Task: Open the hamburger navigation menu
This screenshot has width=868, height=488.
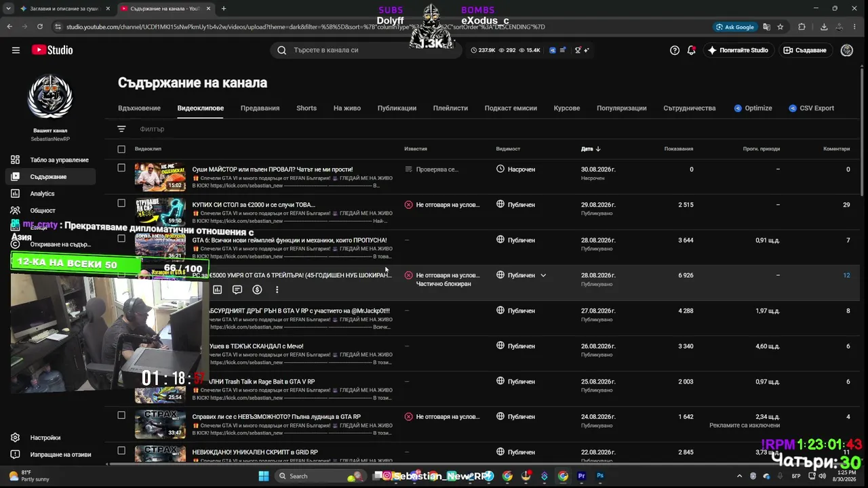Action: coord(16,50)
